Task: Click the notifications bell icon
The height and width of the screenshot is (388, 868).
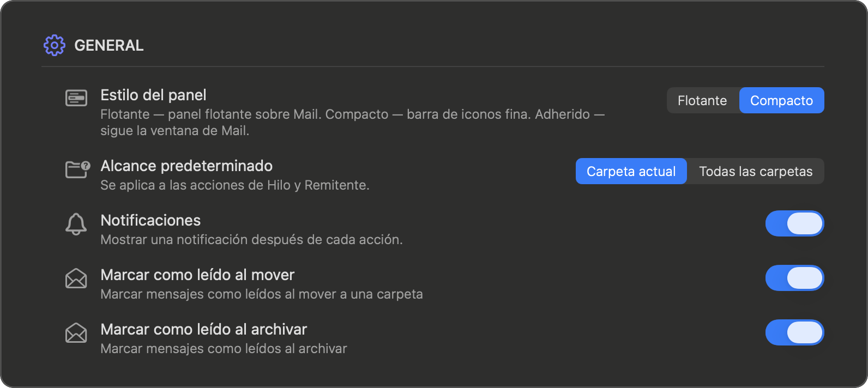Action: click(x=76, y=224)
